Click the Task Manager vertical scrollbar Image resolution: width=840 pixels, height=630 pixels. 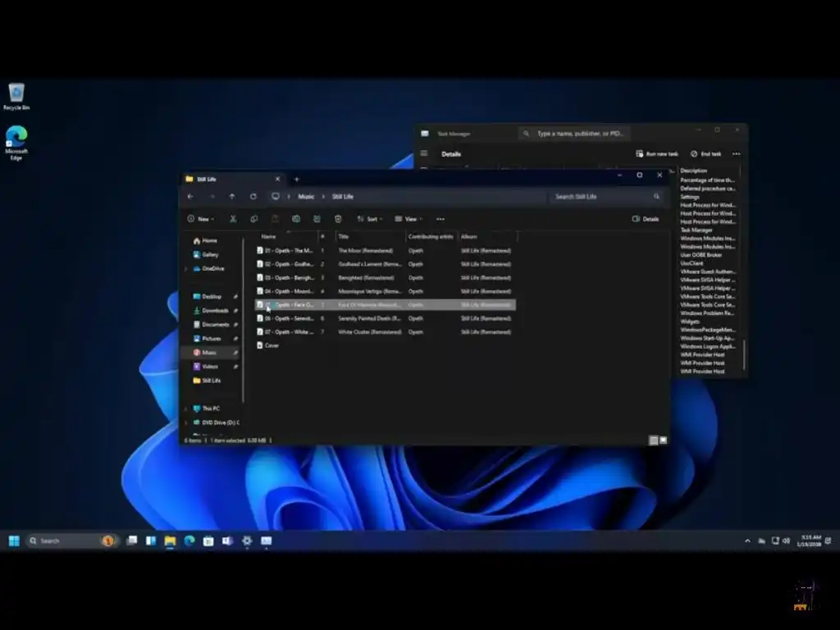(x=743, y=354)
